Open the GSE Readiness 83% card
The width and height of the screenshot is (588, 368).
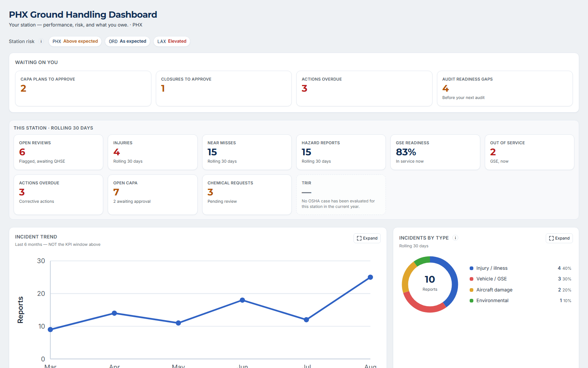(435, 152)
